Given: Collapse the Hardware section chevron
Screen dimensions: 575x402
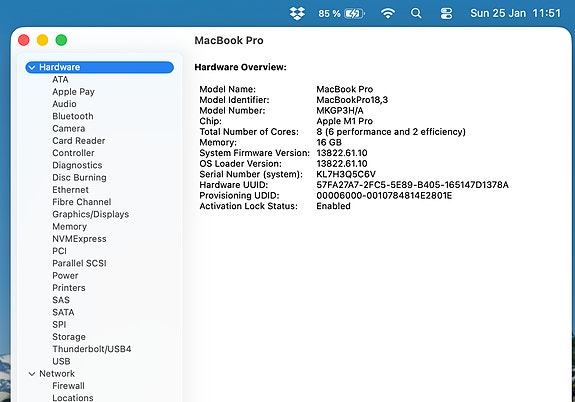Looking at the screenshot, I should coord(32,67).
